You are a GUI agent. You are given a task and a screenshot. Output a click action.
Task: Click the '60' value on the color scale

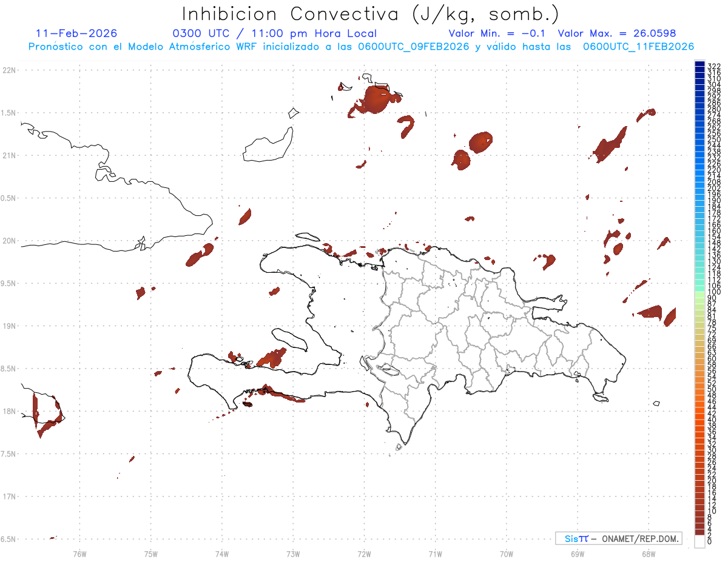[x=712, y=358]
